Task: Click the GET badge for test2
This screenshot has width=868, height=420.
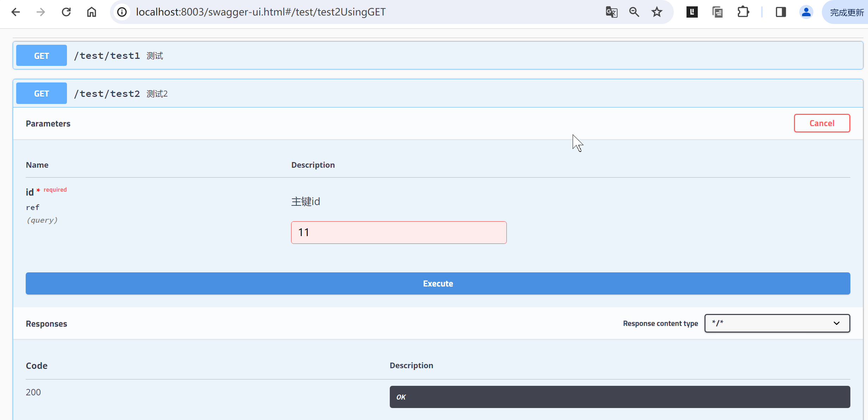Action: 42,93
